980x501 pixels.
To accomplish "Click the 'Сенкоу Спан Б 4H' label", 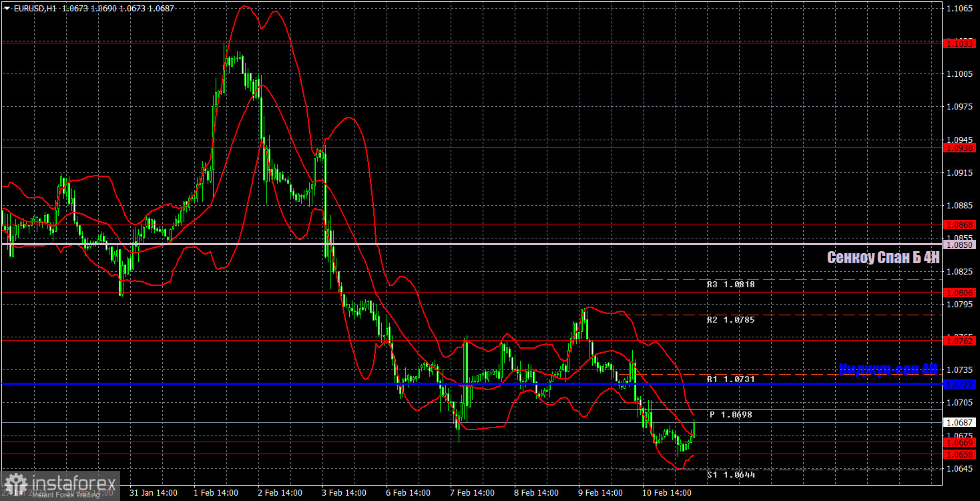I will (883, 258).
